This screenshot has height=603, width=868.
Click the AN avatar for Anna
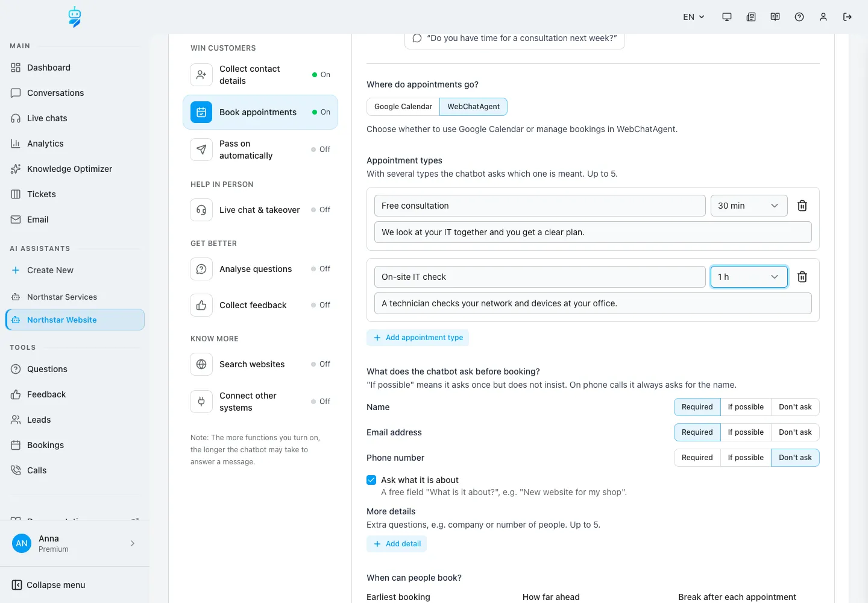point(22,543)
